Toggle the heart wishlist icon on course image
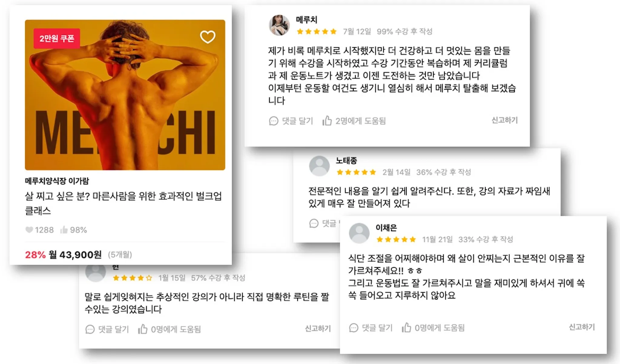Viewport: 620px width, 364px height. 208,37
